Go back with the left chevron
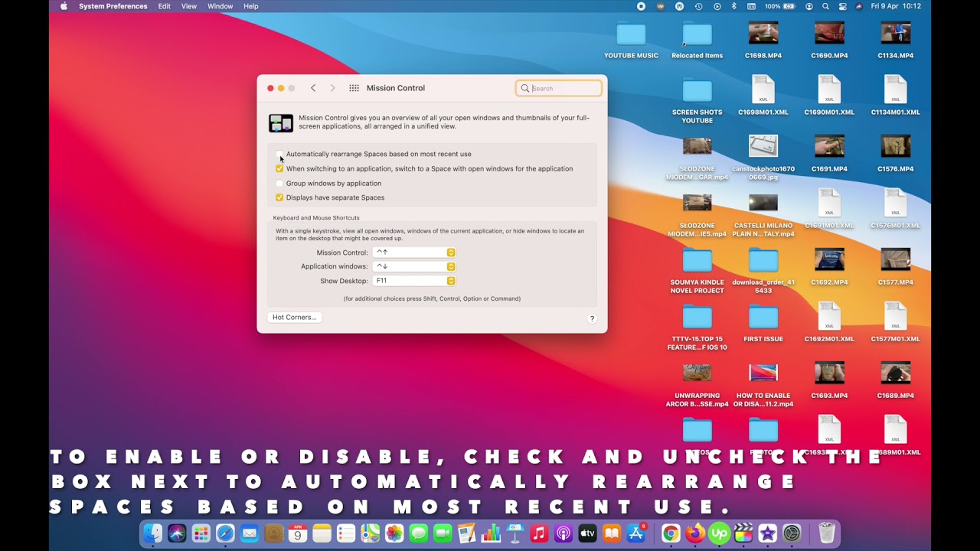This screenshot has height=551, width=980. [x=313, y=88]
